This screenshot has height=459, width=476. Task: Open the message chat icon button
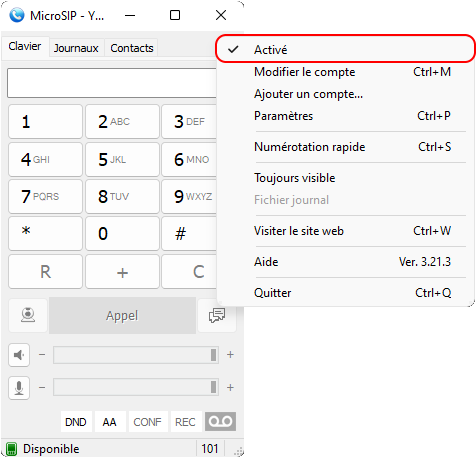coord(217,315)
